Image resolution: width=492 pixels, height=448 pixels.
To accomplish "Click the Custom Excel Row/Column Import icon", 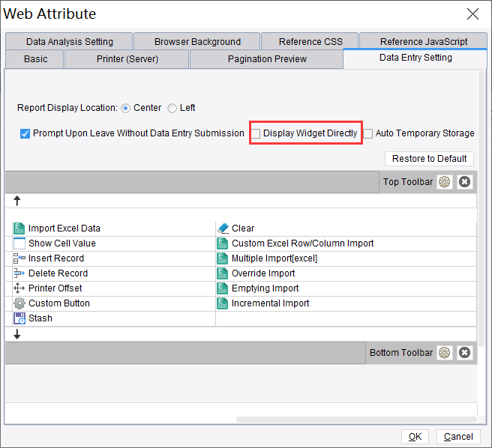I will 223,243.
